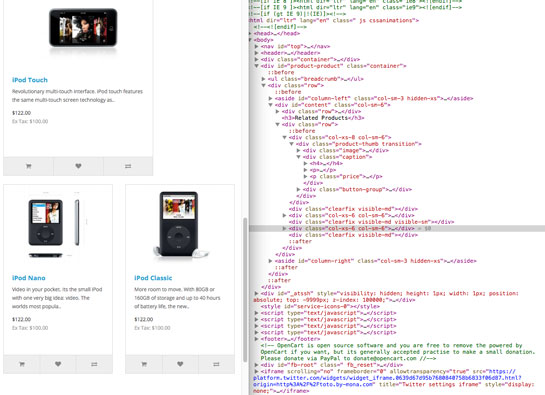Image resolution: width=545 pixels, height=395 pixels.
Task: Expand the highlighted col-xs-6 col-sm-6 div
Action: 284,228
